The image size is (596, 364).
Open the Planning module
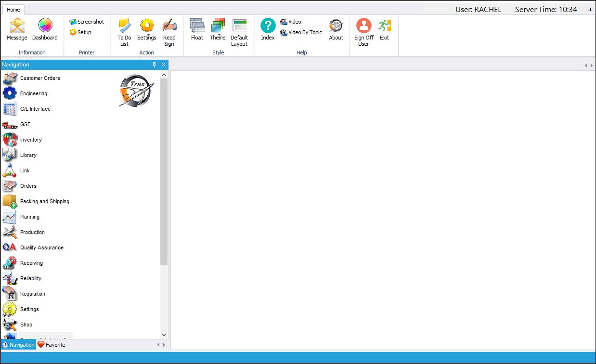click(21, 217)
